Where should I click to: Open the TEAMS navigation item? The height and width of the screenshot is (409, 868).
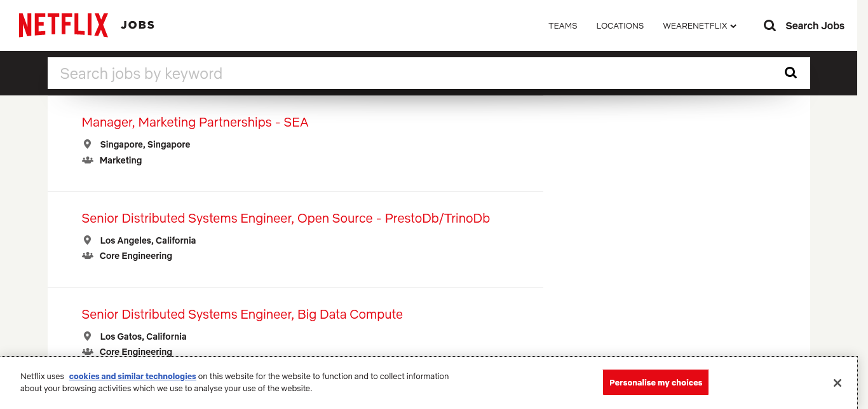[x=562, y=26]
